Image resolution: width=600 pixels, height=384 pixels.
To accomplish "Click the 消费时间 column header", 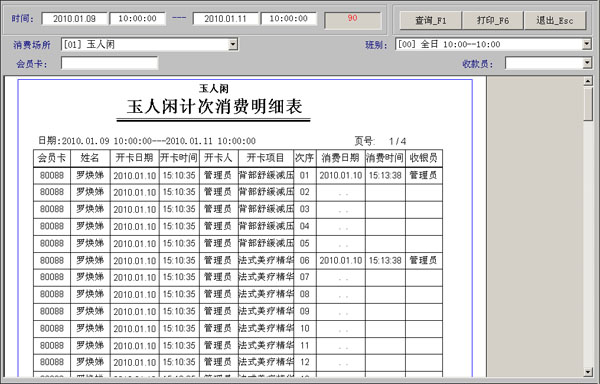I will coord(385,158).
